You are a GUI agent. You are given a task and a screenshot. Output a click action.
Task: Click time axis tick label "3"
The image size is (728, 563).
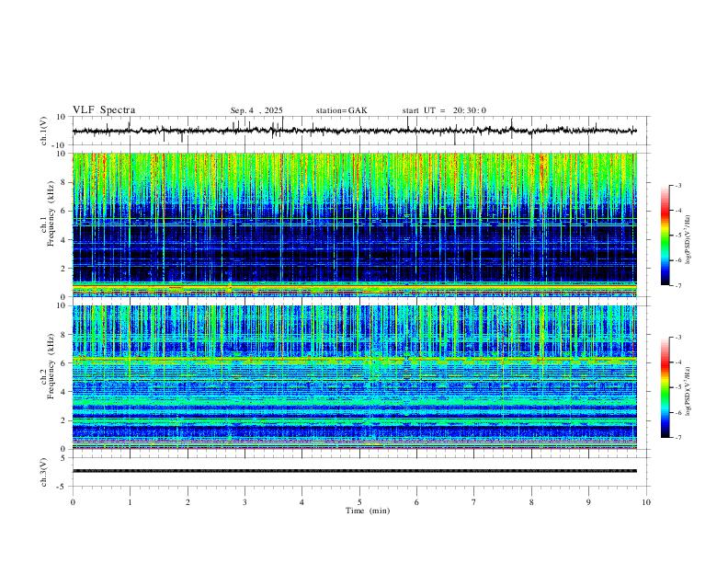pos(245,502)
